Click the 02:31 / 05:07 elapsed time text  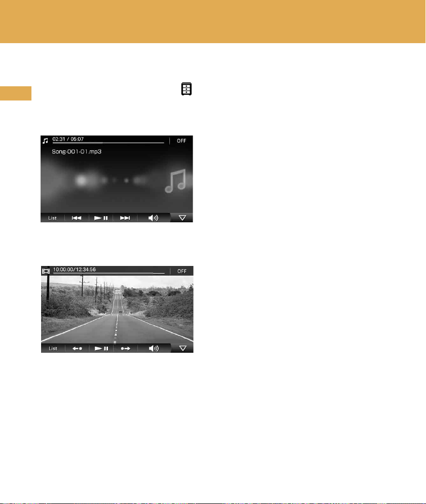68,139
